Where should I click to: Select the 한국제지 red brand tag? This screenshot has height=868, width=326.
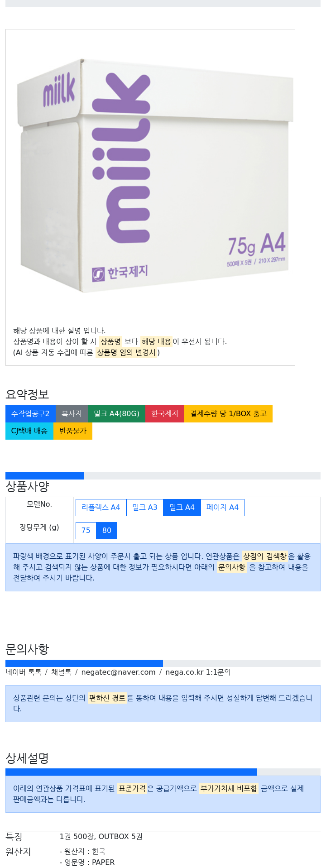coord(165,414)
